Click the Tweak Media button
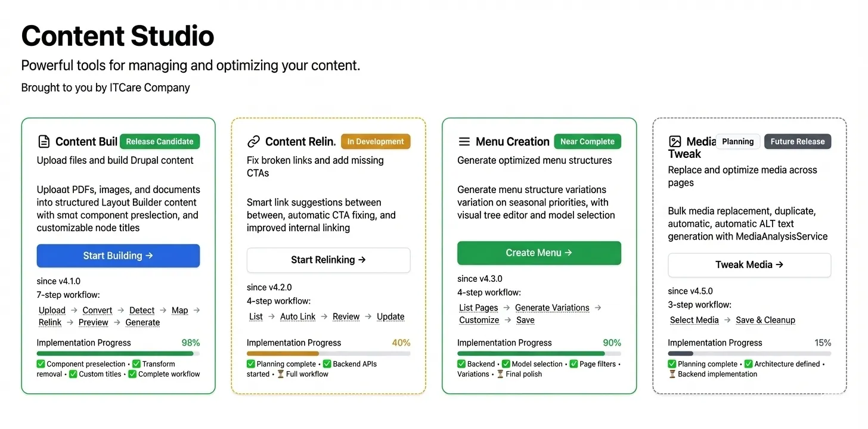The height and width of the screenshot is (429, 868). (x=749, y=265)
